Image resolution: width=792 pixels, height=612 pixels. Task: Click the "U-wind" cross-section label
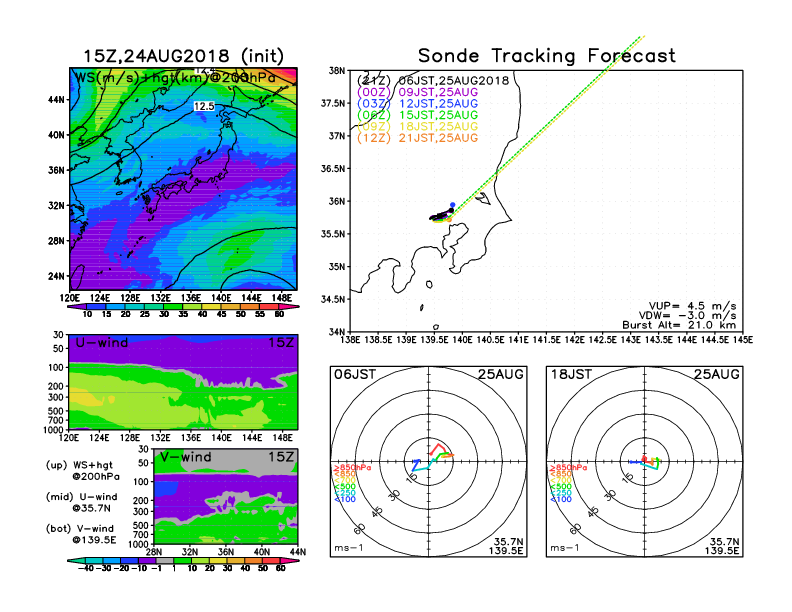[x=102, y=343]
